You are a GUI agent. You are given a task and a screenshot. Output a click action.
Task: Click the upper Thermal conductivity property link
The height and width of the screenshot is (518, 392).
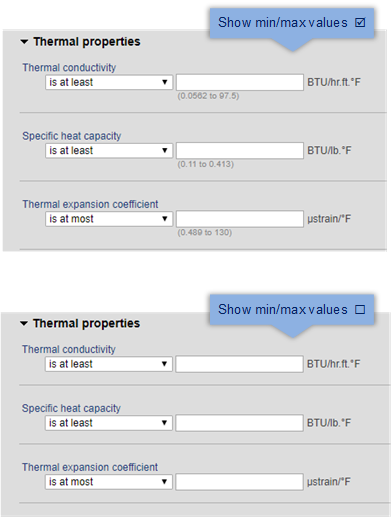coord(69,68)
